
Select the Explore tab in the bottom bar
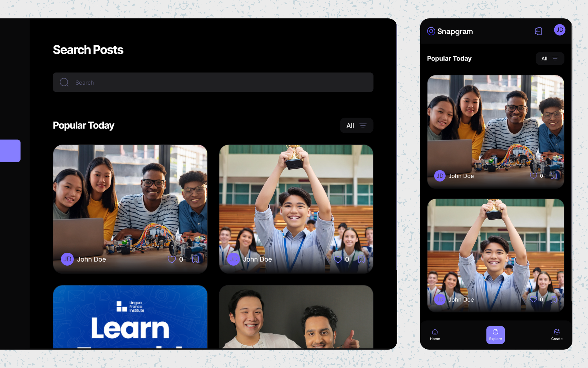tap(495, 335)
